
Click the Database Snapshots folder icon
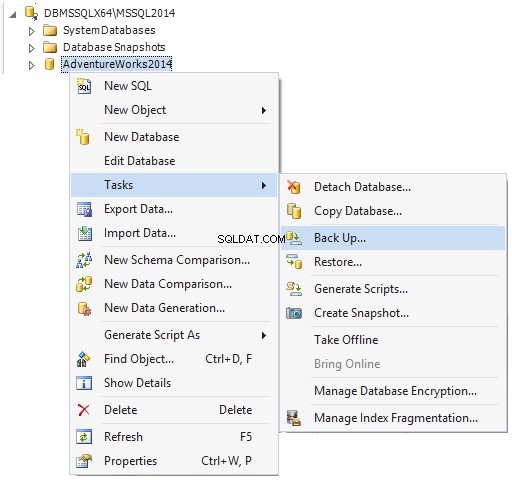click(50, 47)
